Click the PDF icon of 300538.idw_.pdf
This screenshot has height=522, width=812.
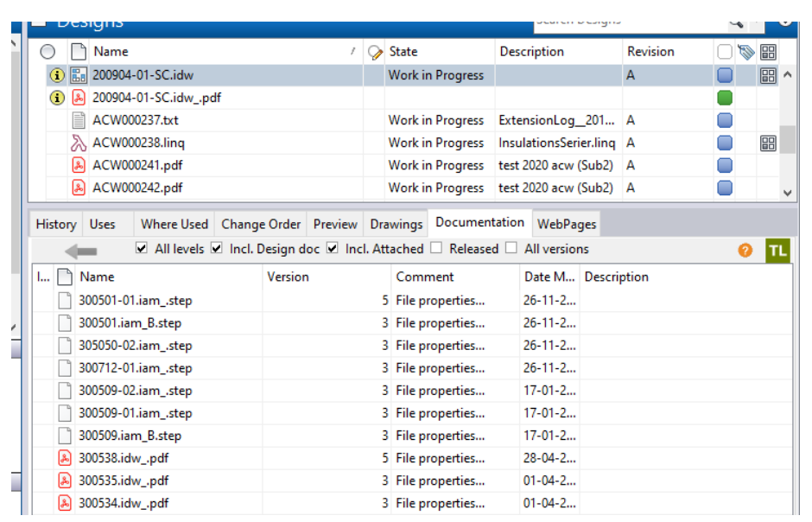coord(64,458)
